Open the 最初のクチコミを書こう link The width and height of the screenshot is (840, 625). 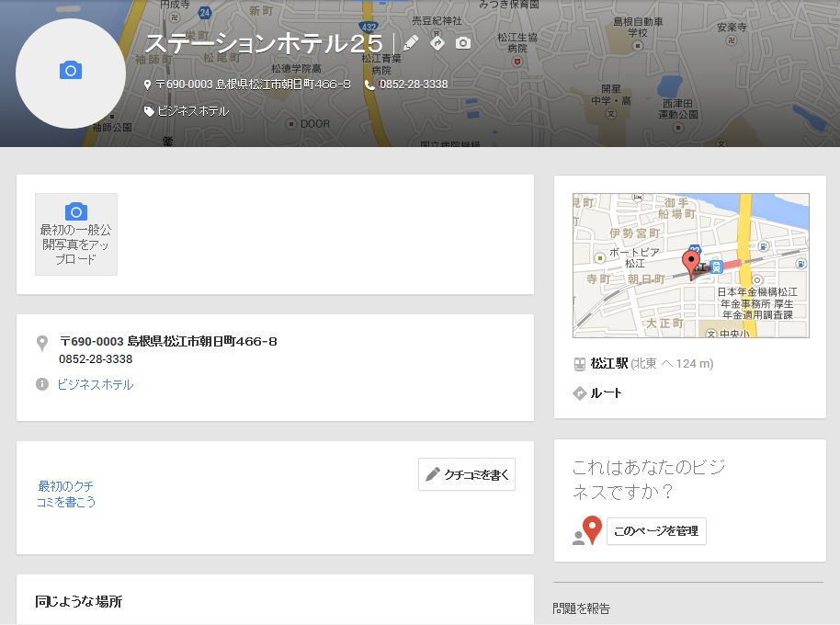point(66,494)
